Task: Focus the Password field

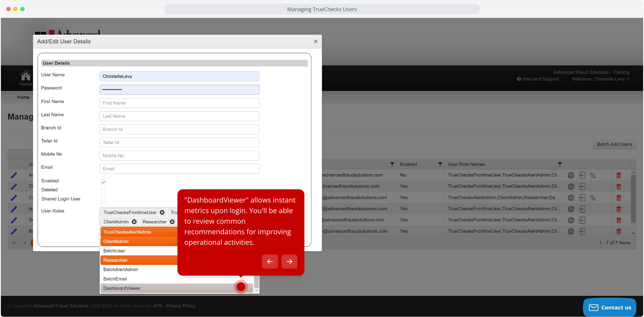Action: tap(180, 90)
